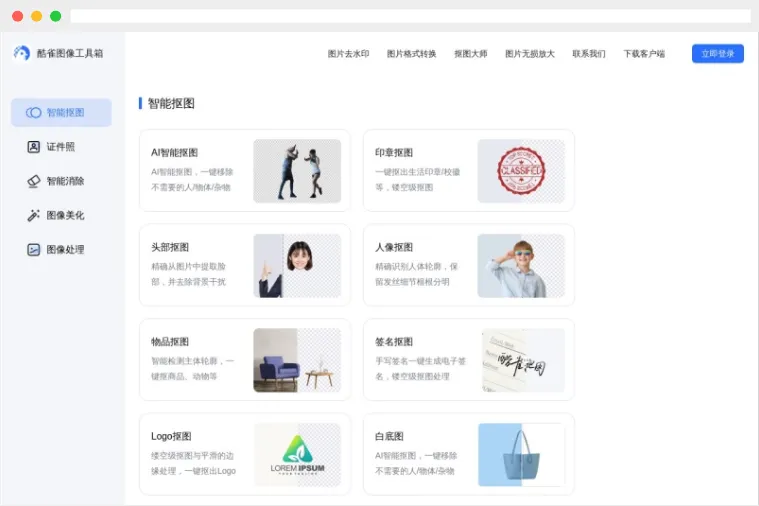
Task: Select 智能消除 label in the sidebar
Action: pos(65,181)
